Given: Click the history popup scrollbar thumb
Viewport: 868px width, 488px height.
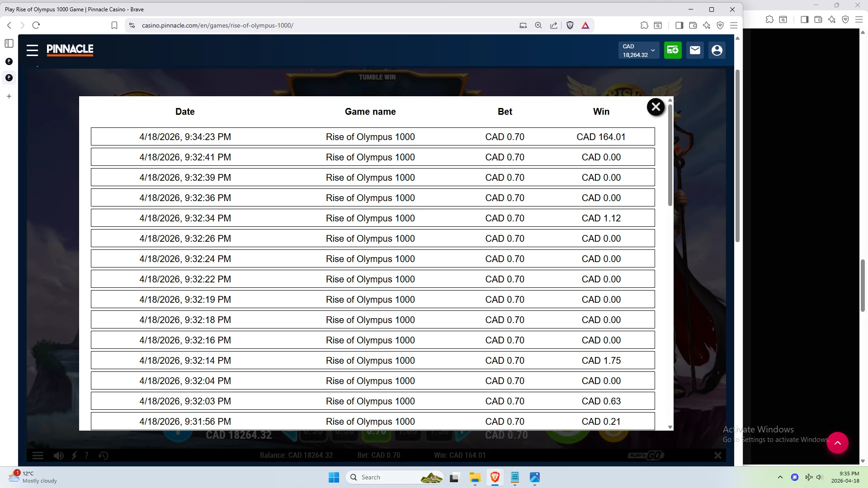Looking at the screenshot, I should click(x=670, y=155).
